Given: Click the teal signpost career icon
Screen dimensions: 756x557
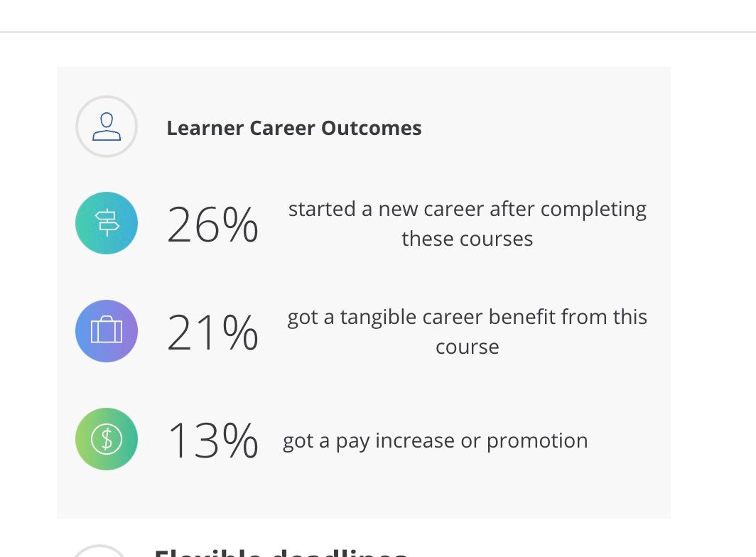Looking at the screenshot, I should click(107, 223).
